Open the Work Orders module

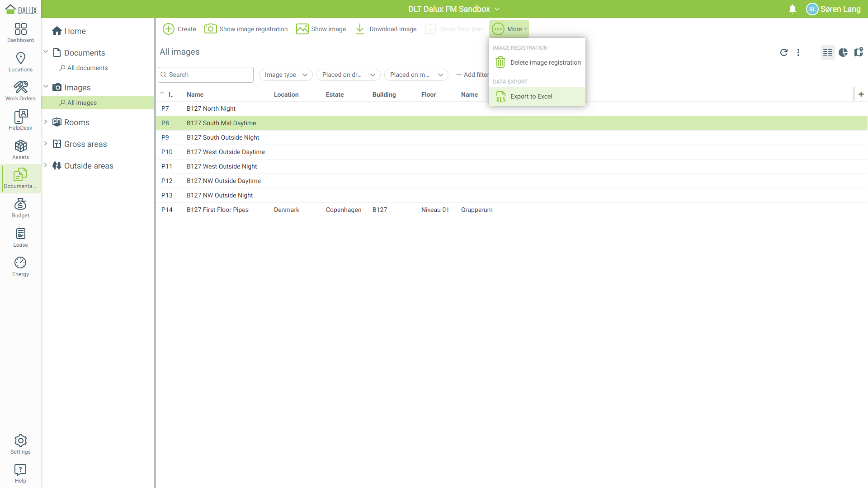(20, 91)
